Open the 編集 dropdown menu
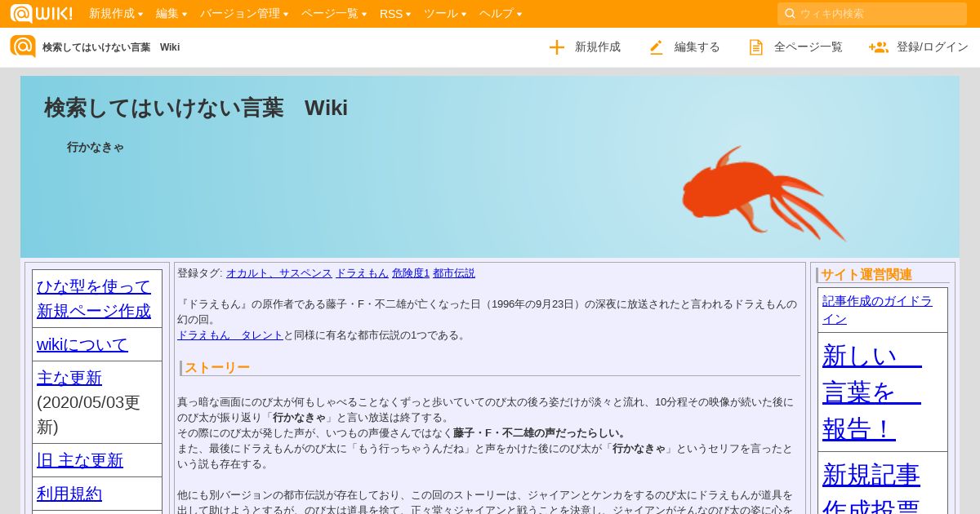Screen dimensions: 980x514 pyautogui.click(x=171, y=14)
